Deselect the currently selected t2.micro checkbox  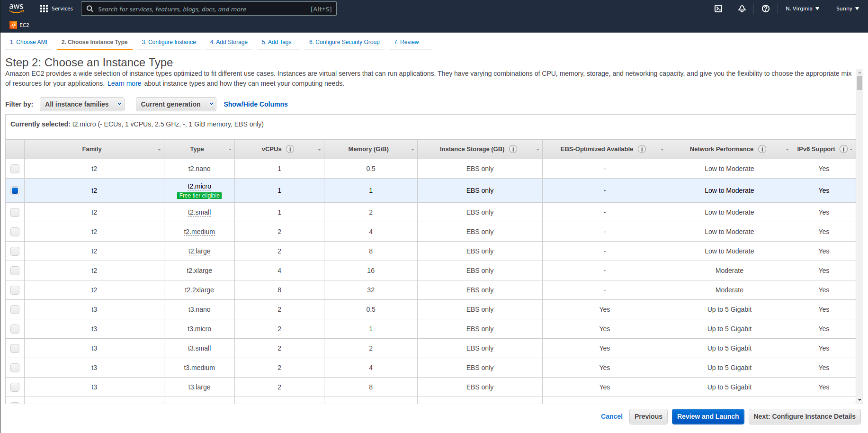click(x=15, y=190)
